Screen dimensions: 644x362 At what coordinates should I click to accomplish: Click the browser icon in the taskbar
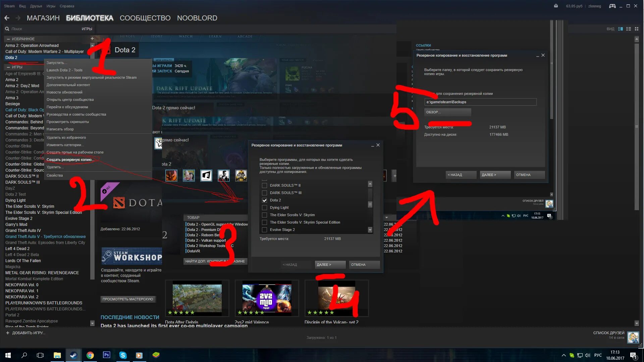click(89, 355)
